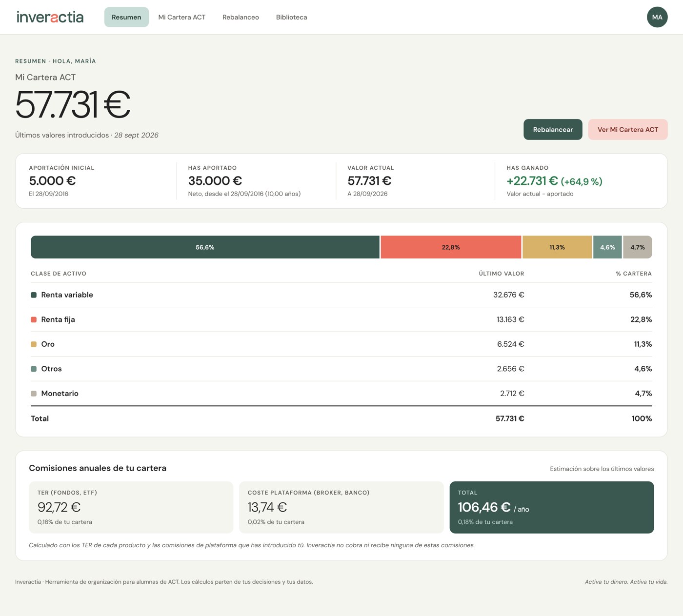Select the Renta variable row label
683x616 pixels.
pyautogui.click(x=67, y=295)
